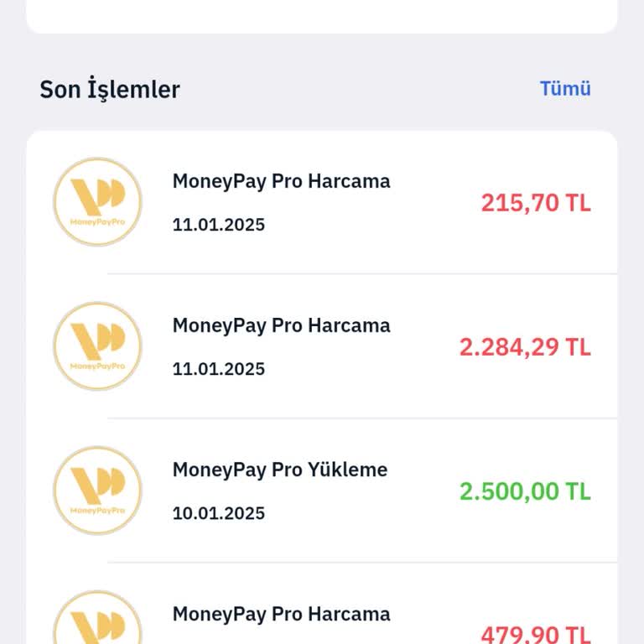Tap the MoneyPayPro logo beside 215,70 TL

pyautogui.click(x=97, y=202)
